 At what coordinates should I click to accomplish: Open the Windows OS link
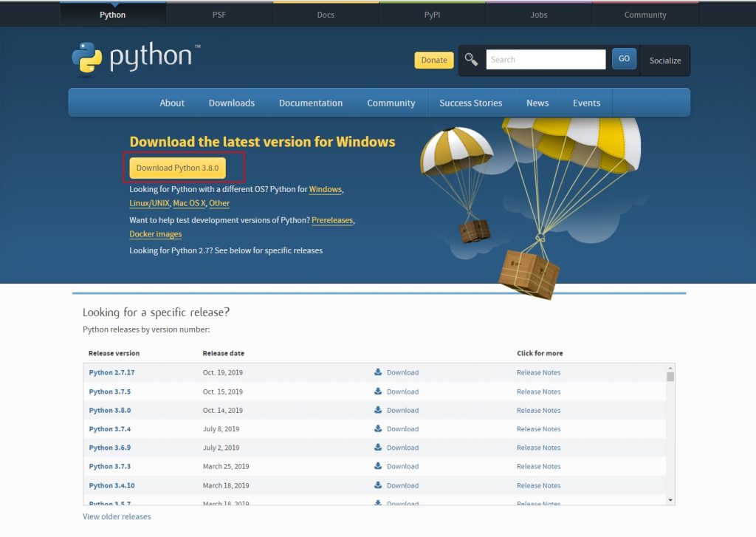tap(325, 189)
